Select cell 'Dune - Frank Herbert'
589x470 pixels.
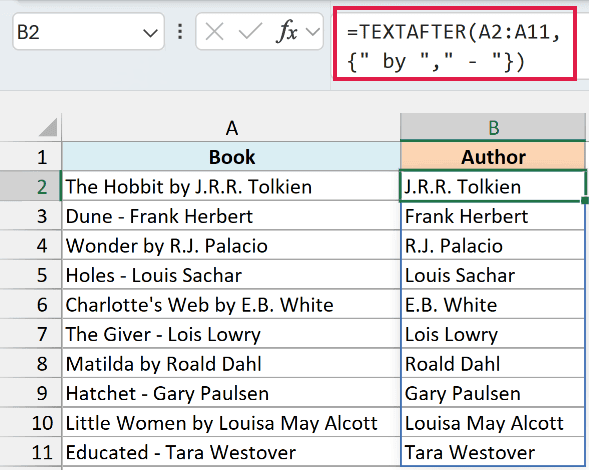pyautogui.click(x=231, y=216)
